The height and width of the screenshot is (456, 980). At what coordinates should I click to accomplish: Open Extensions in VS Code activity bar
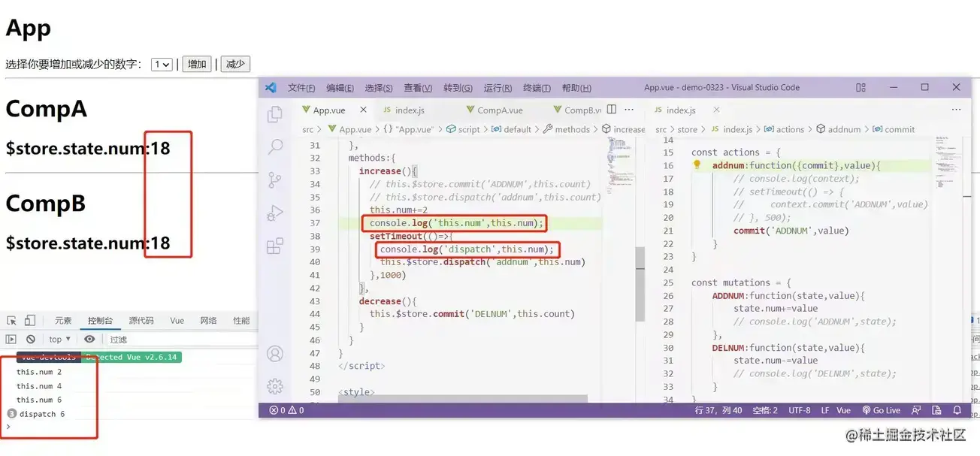point(275,246)
